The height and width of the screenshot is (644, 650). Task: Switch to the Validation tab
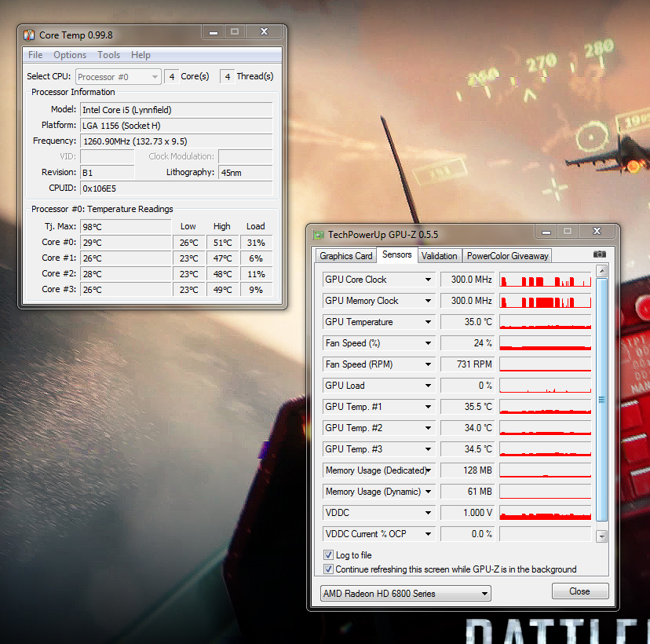click(x=439, y=255)
